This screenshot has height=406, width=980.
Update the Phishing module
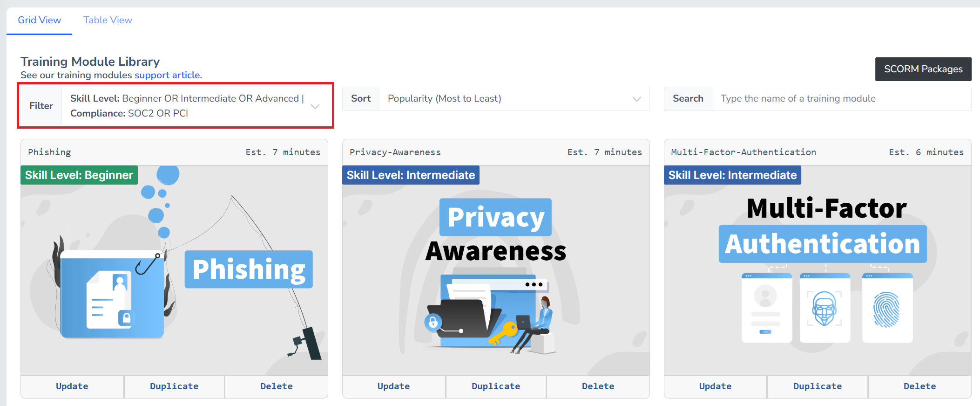[x=72, y=386]
